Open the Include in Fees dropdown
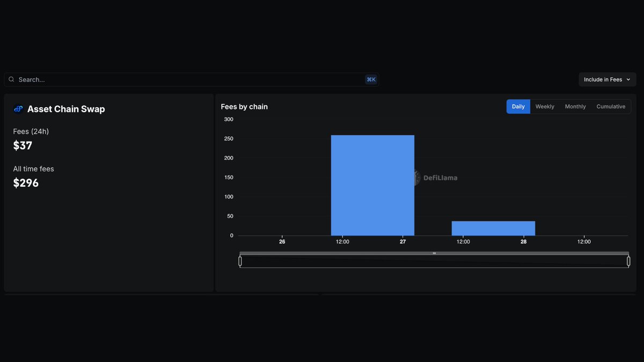644x362 pixels. click(608, 79)
